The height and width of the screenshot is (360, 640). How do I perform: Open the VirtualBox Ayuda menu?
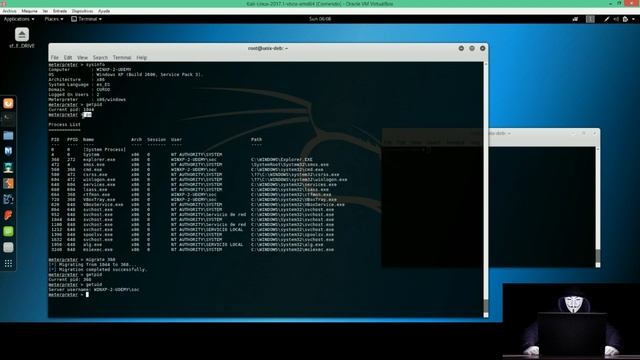(x=104, y=11)
